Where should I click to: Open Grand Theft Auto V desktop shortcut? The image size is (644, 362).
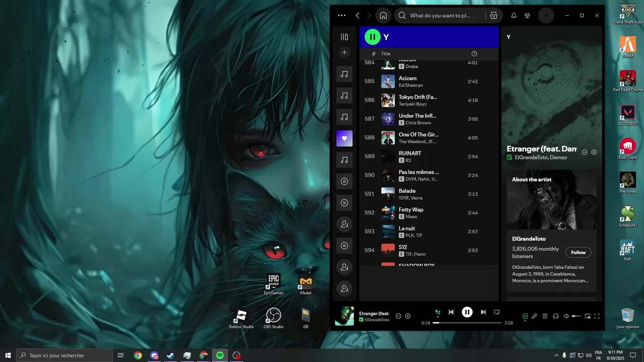(x=627, y=17)
